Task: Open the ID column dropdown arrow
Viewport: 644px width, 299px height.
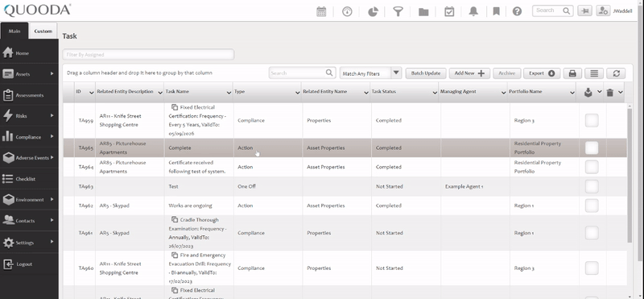Action: 91,93
